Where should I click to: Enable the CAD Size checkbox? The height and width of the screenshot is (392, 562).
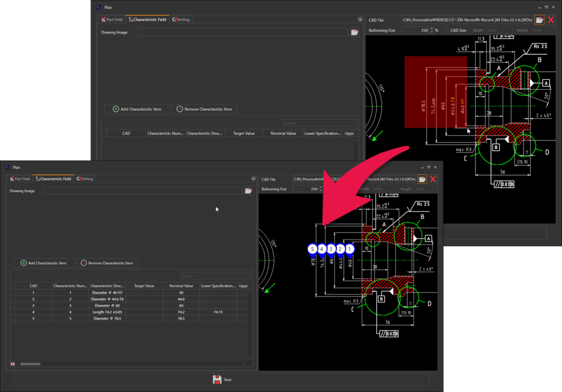tap(447, 31)
